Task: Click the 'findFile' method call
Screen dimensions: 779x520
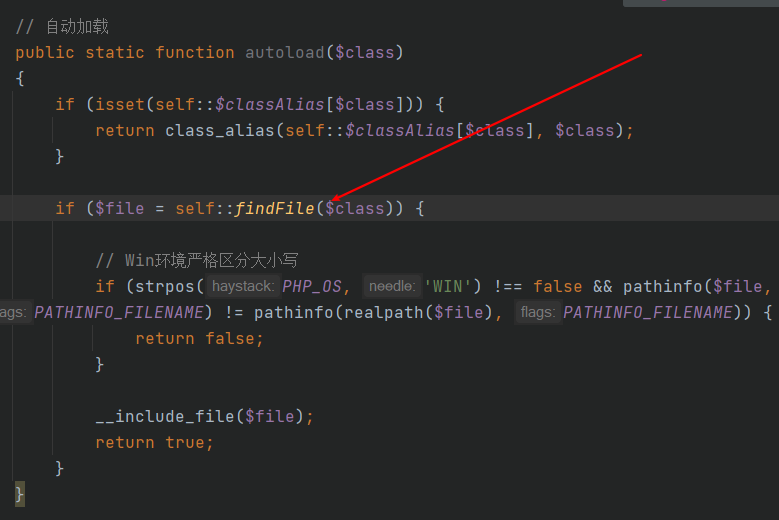Action: pos(275,209)
